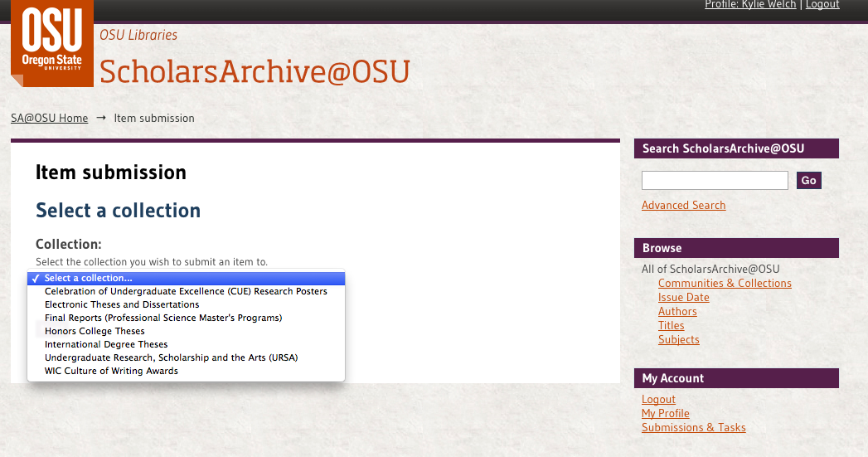
Task: Select International Degree Theses option
Action: pyautogui.click(x=186, y=344)
